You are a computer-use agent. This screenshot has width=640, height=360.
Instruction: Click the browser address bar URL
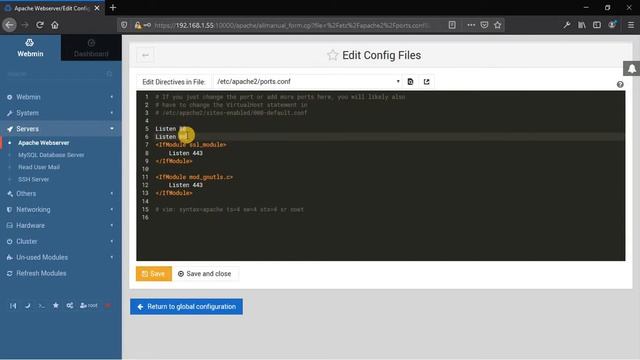[292, 25]
